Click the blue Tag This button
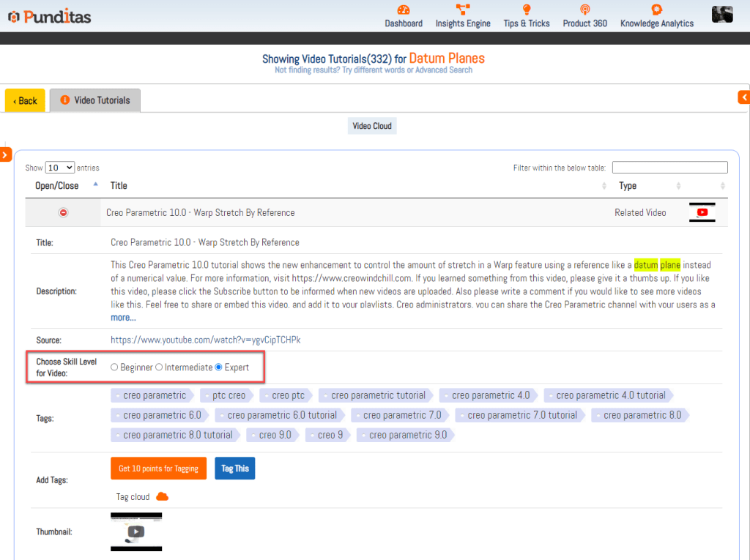Screen dimensions: 750x560 pos(234,468)
